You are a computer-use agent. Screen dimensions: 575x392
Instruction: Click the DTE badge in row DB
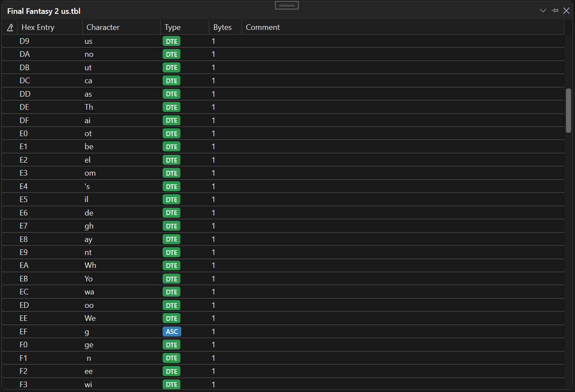tap(172, 68)
